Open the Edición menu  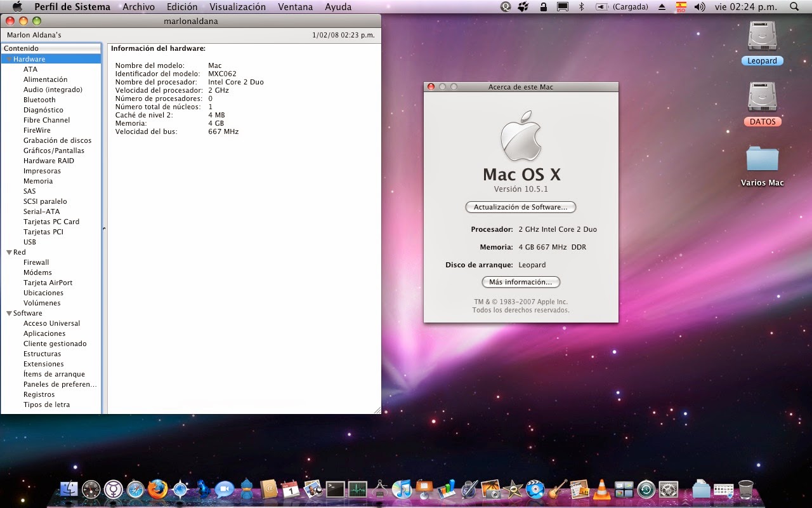[x=182, y=7]
